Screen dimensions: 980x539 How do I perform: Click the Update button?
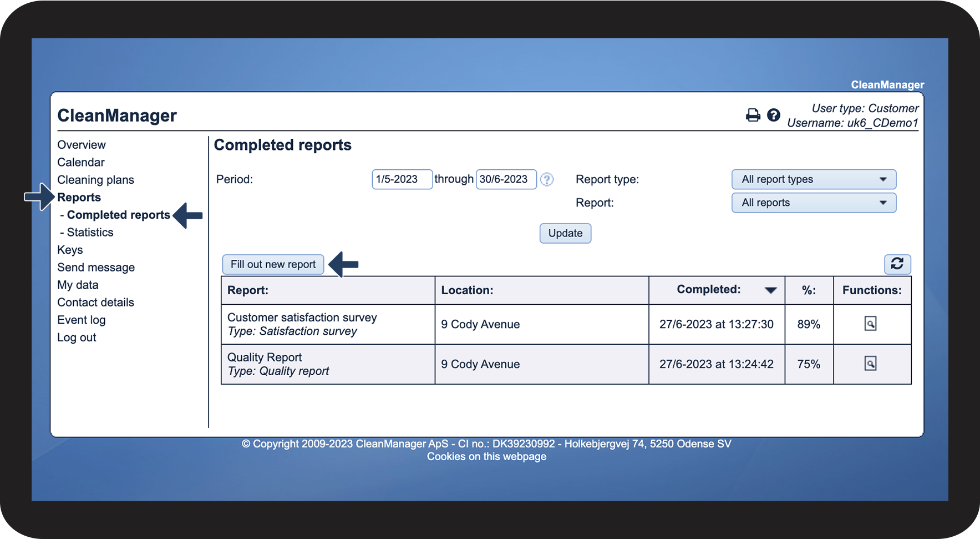pos(565,233)
